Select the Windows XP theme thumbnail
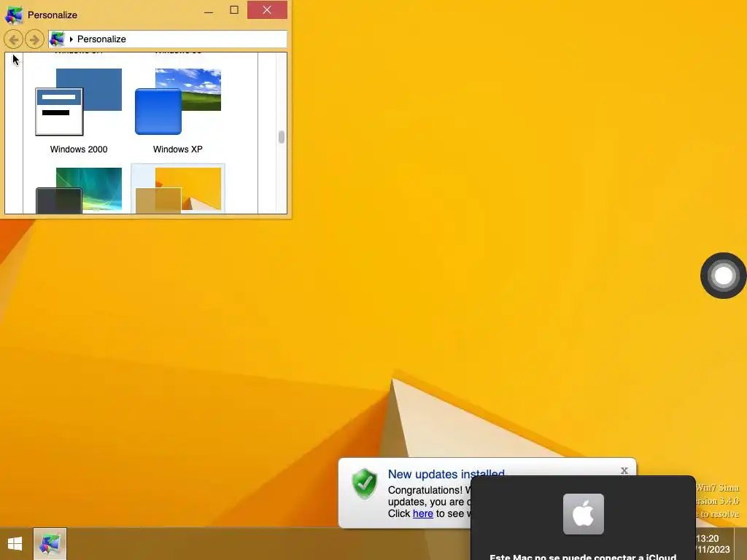 (178, 102)
